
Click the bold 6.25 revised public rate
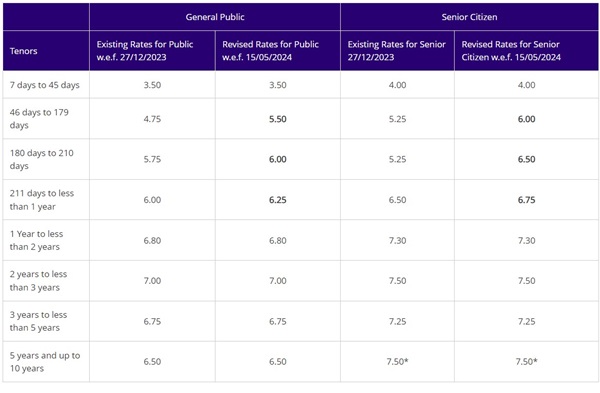pos(277,200)
